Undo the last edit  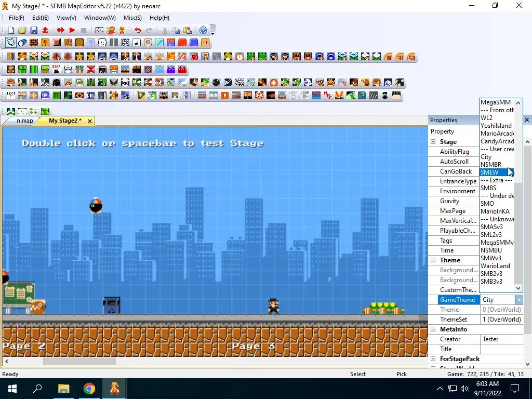point(137,30)
